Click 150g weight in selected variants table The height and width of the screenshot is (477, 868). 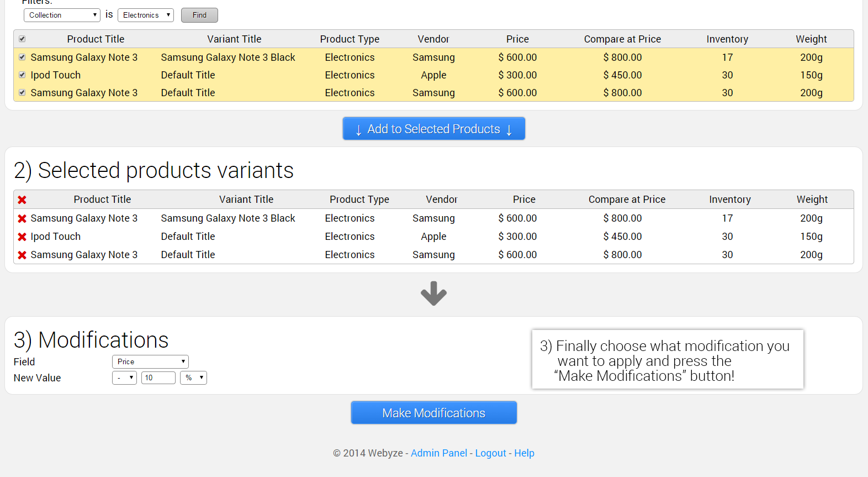pyautogui.click(x=811, y=237)
